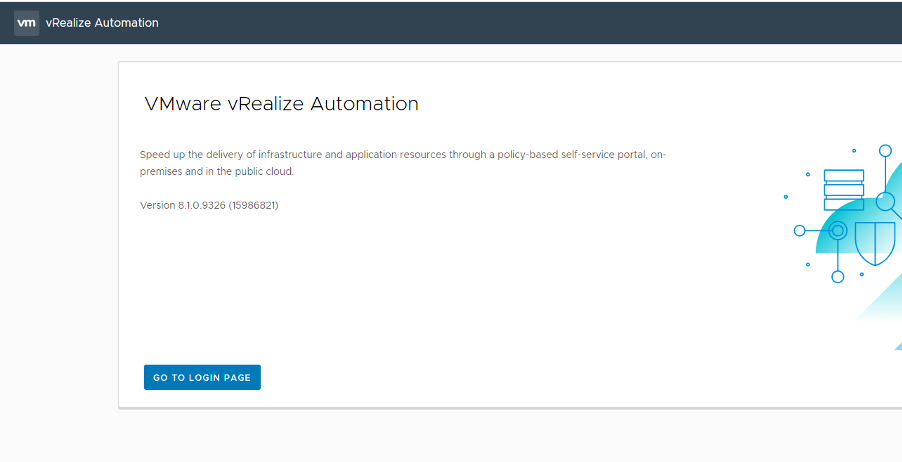Click the product description paragraph
The height and width of the screenshot is (462, 902).
(402, 163)
